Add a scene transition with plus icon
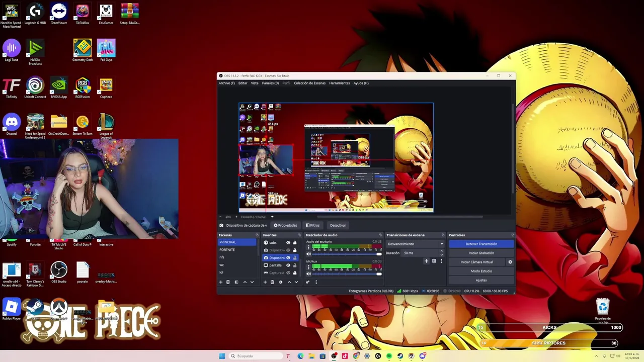The height and width of the screenshot is (362, 644). (426, 261)
